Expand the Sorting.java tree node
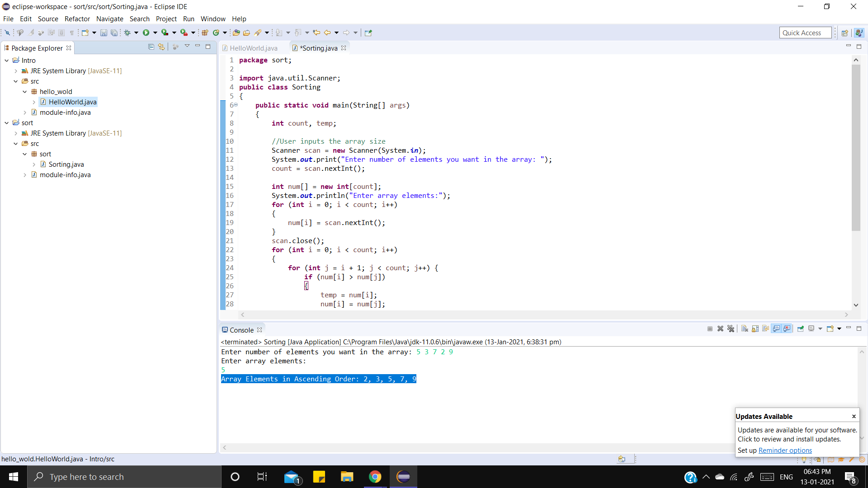Viewport: 868px width, 488px height. (34, 164)
